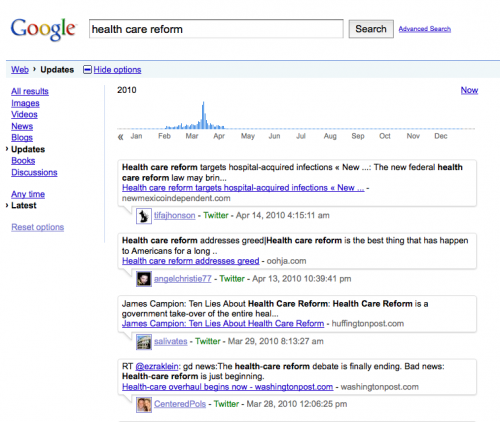Open Advanced Search link
Image resolution: width=500 pixels, height=422 pixels.
[x=425, y=29]
